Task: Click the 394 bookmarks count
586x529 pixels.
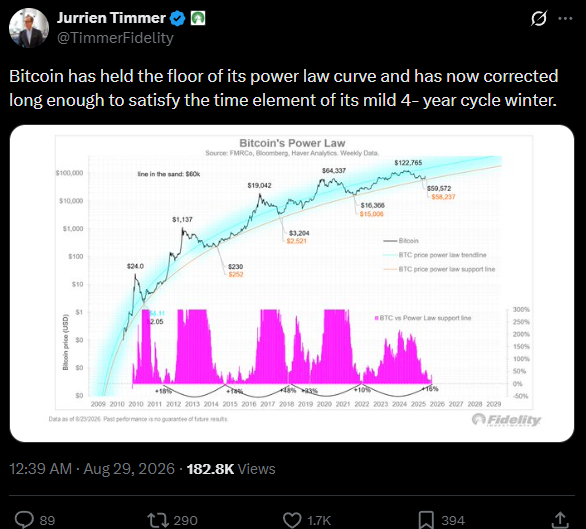Action: click(453, 520)
